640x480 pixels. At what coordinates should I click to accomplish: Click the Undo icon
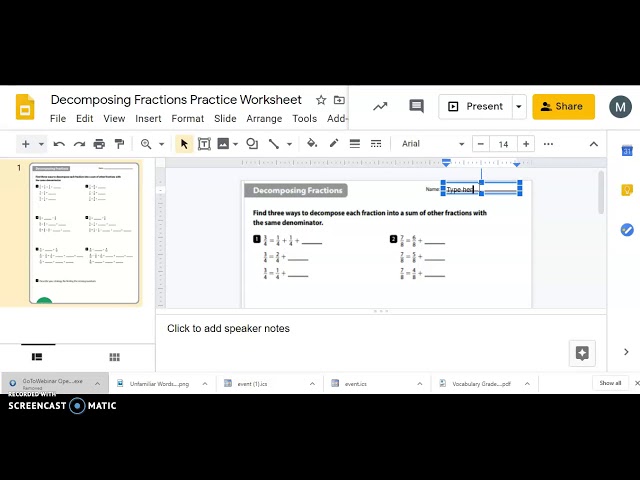point(59,144)
